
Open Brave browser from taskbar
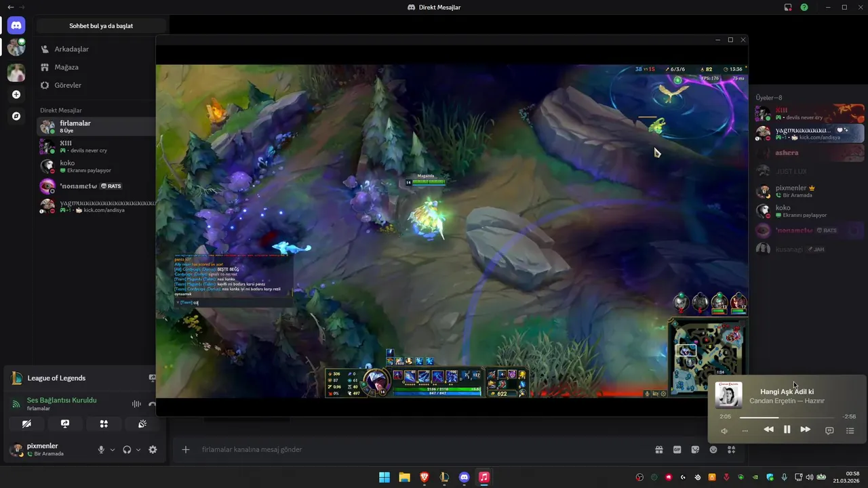(x=425, y=477)
